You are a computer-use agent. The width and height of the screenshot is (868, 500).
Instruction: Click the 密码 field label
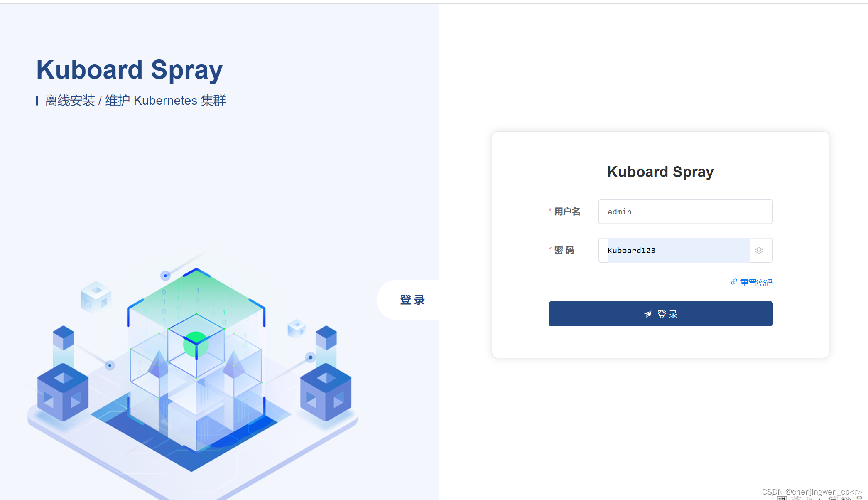tap(564, 250)
